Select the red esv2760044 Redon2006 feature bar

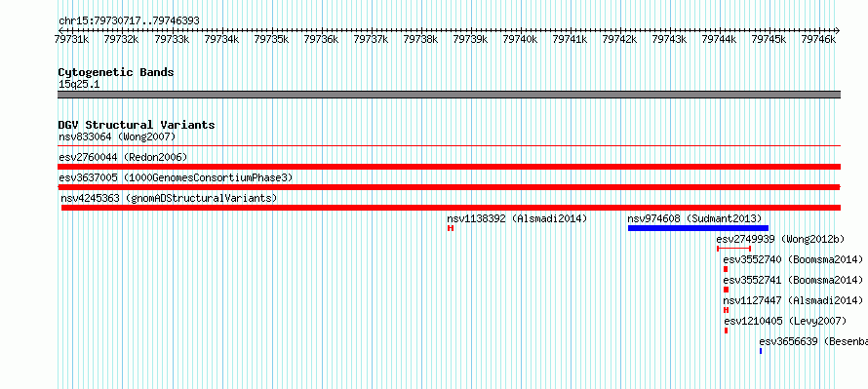[449, 167]
